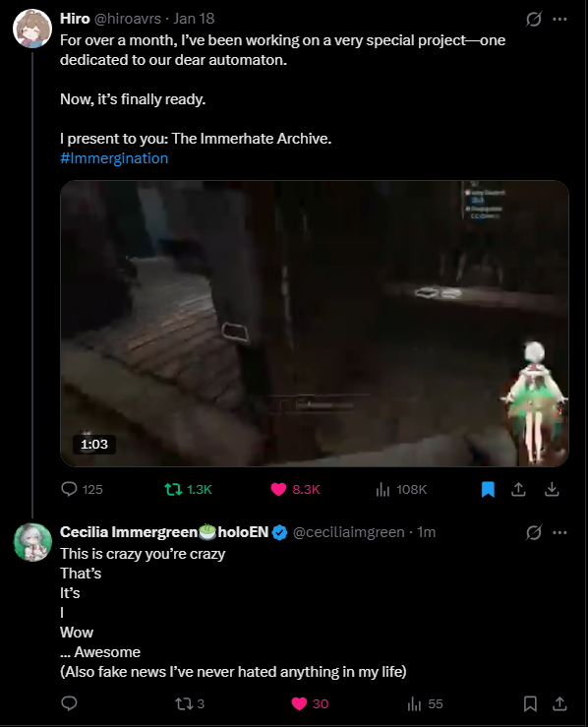Remove bookmark from Hiro's tweet
The width and height of the screenshot is (588, 727).
(488, 489)
